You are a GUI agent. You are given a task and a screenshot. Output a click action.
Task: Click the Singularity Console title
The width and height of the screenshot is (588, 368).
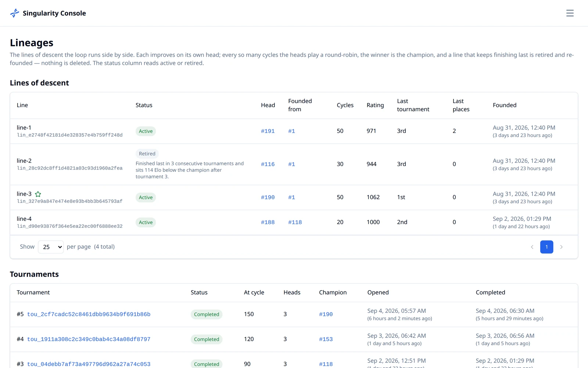(x=54, y=13)
